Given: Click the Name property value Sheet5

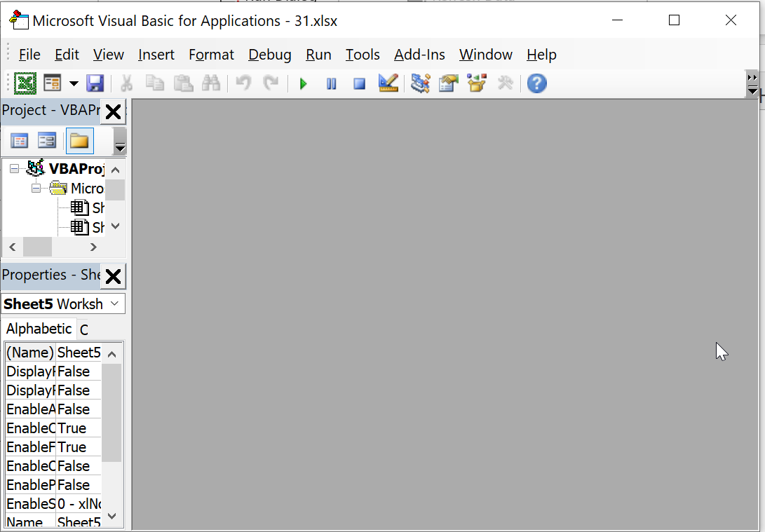Looking at the screenshot, I should point(79,521).
